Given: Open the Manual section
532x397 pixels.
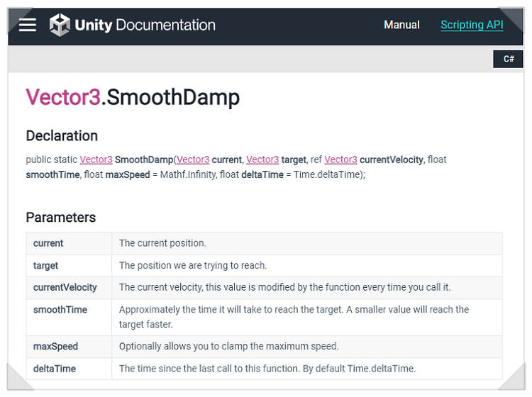Looking at the screenshot, I should (401, 25).
